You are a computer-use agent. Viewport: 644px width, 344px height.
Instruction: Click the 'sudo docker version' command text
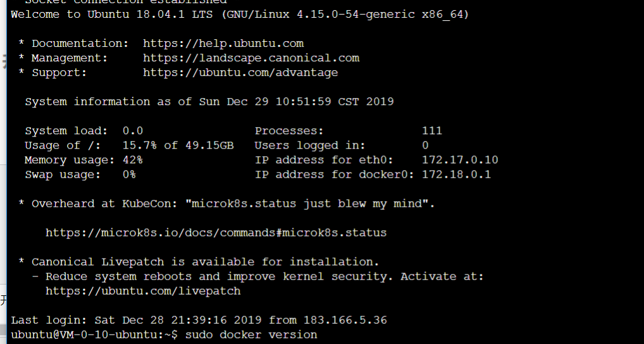[x=251, y=335]
